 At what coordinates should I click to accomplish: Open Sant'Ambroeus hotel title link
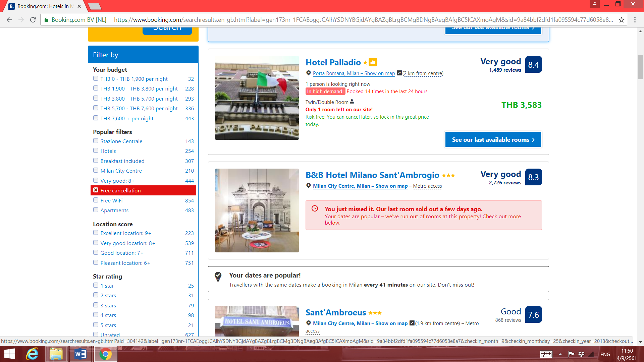point(335,312)
